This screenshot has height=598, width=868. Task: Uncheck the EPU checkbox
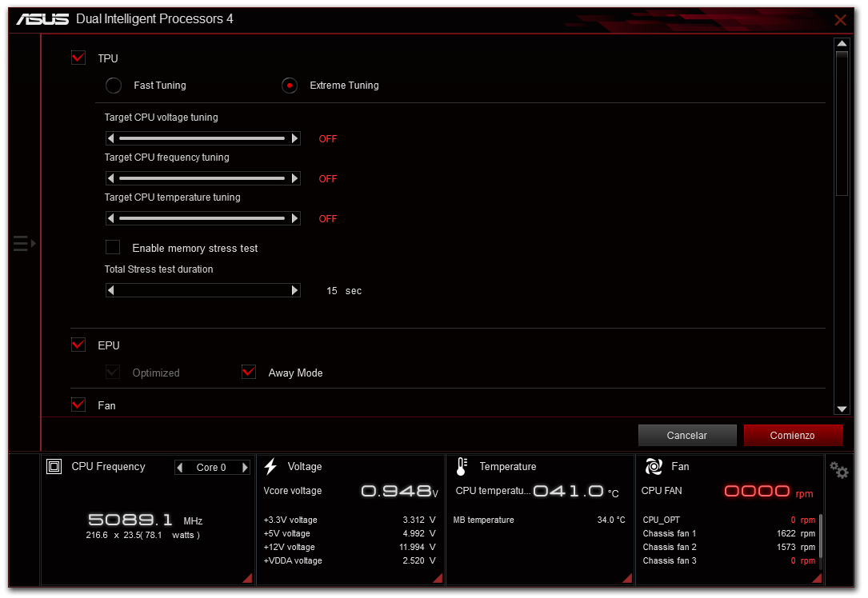[x=78, y=345]
